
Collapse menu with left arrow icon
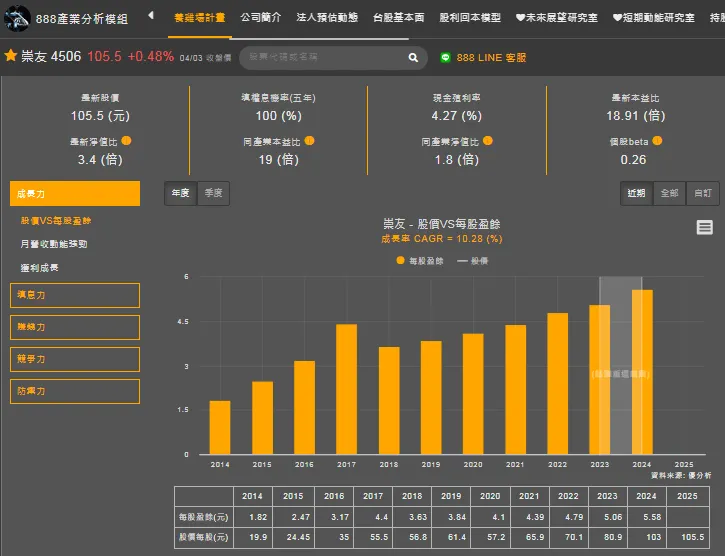click(x=151, y=16)
